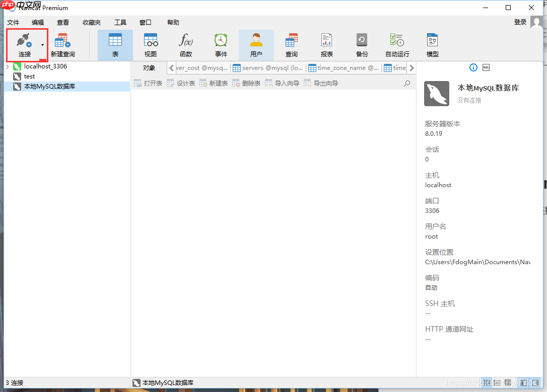Image resolution: width=547 pixels, height=392 pixels.
Task: Switch object list to detail view
Action: tap(497, 382)
